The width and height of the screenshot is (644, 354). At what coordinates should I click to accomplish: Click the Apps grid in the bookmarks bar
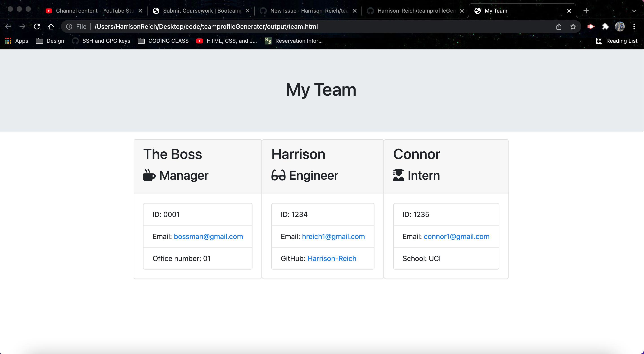(x=8, y=41)
